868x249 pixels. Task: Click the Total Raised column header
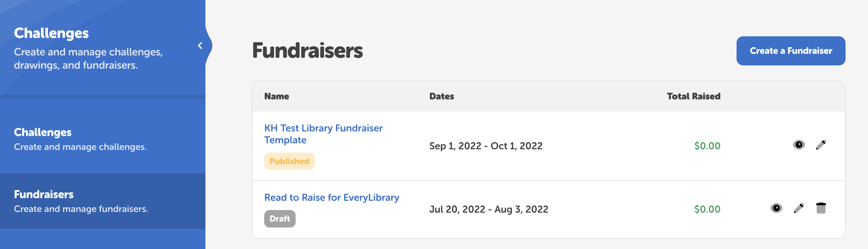[x=694, y=96]
